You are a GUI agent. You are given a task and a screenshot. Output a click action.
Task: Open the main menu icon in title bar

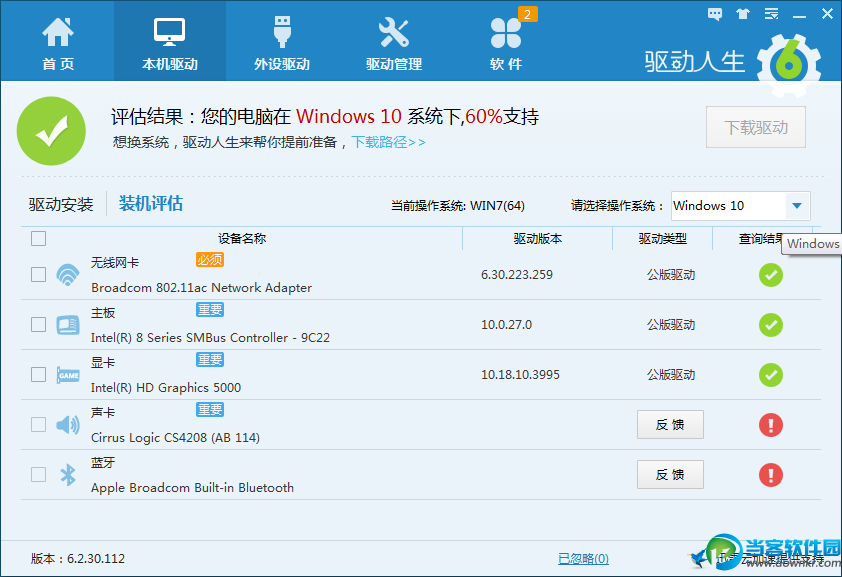pyautogui.click(x=771, y=14)
